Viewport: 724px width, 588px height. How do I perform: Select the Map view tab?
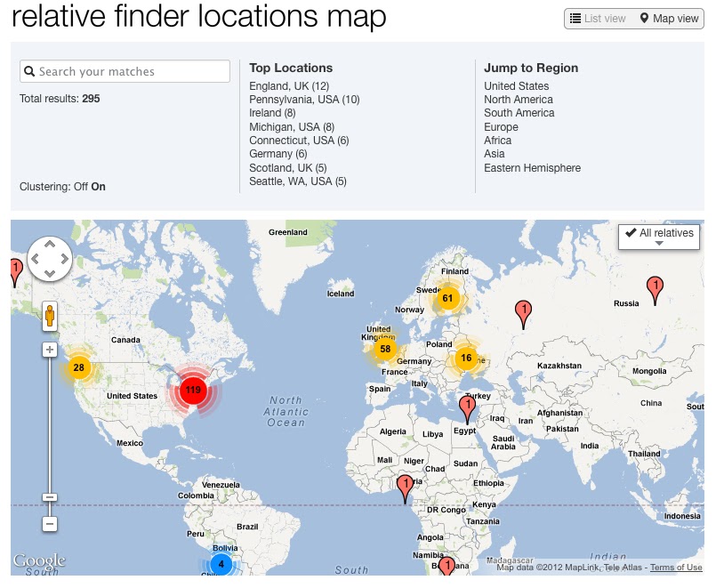point(664,18)
